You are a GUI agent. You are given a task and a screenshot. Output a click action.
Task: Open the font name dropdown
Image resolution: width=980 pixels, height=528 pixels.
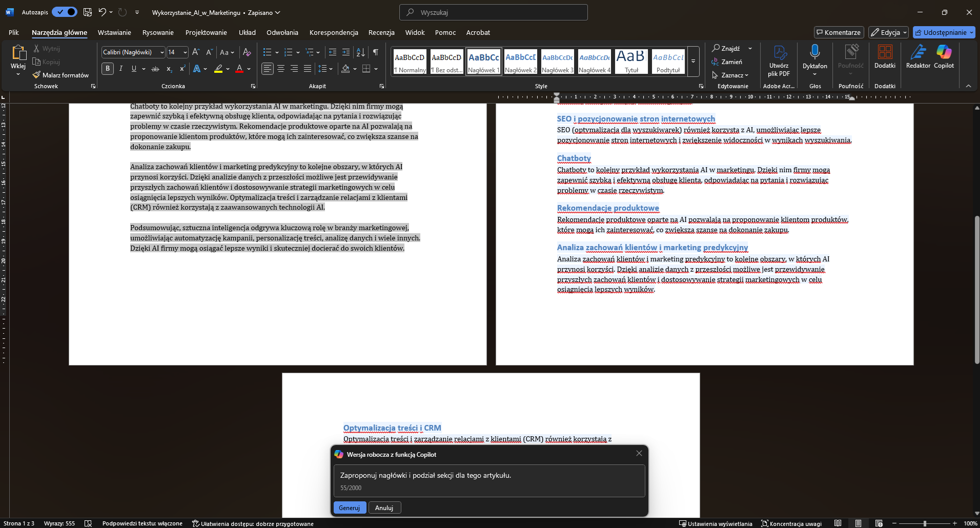click(162, 52)
